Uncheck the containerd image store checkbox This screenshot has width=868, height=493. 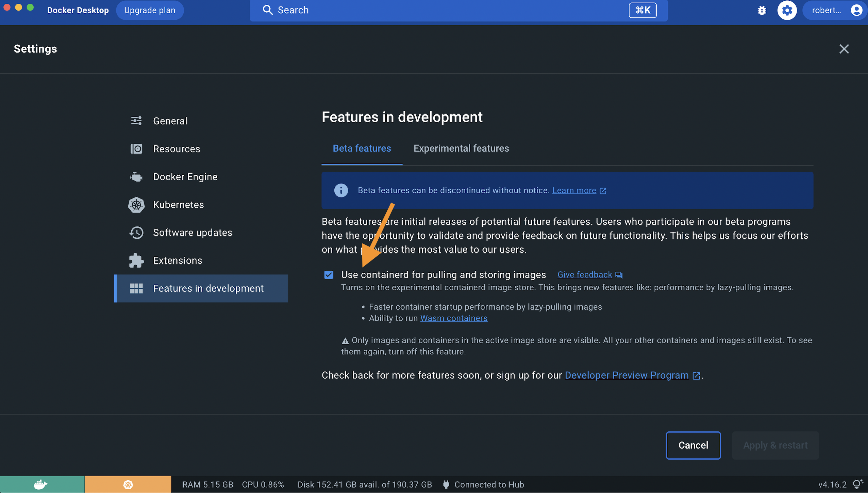[x=329, y=275]
